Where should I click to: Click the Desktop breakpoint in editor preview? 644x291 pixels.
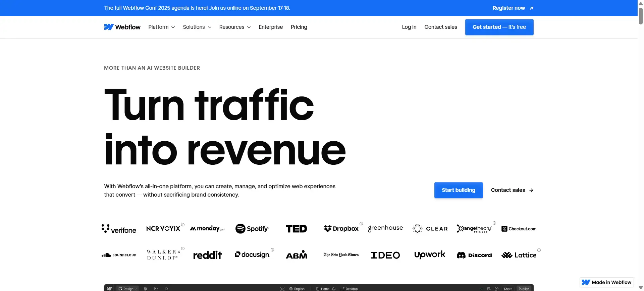tap(349, 289)
